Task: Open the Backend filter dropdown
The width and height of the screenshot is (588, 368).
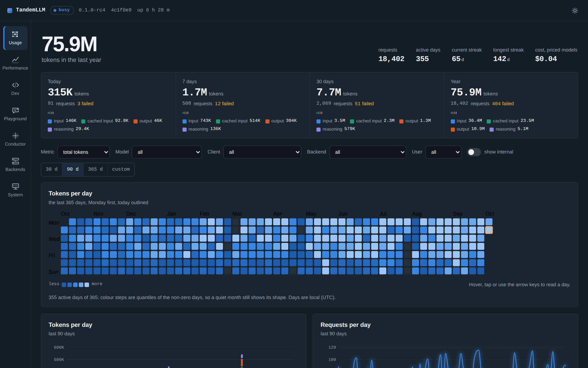Action: (x=367, y=152)
